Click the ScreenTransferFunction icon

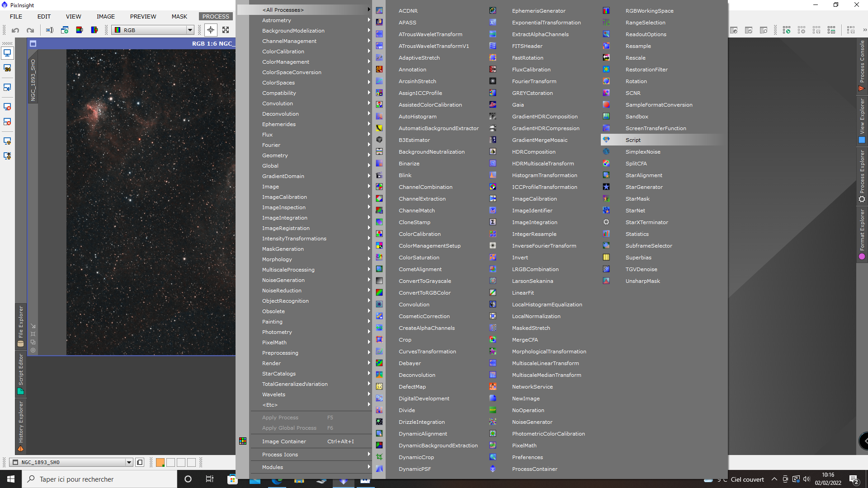coord(606,128)
